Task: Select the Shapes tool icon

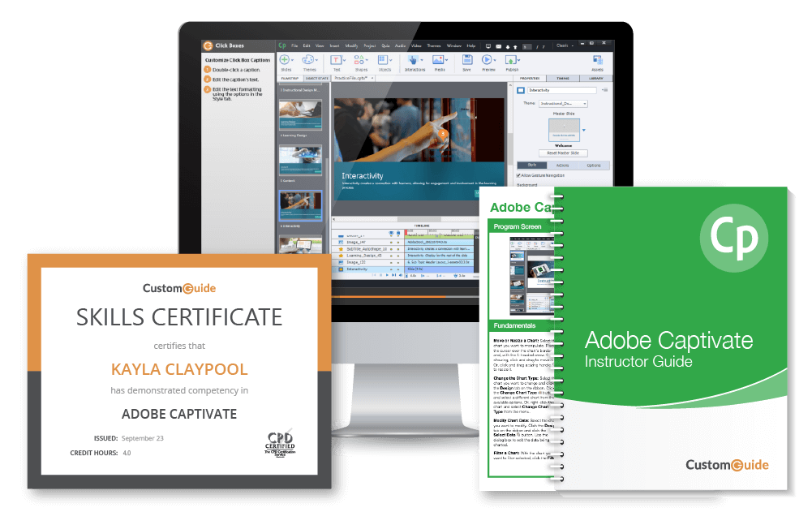Action: point(359,60)
